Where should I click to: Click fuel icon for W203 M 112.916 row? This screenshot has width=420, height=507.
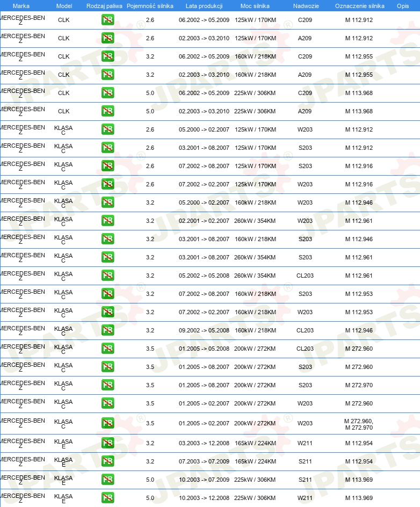point(107,184)
